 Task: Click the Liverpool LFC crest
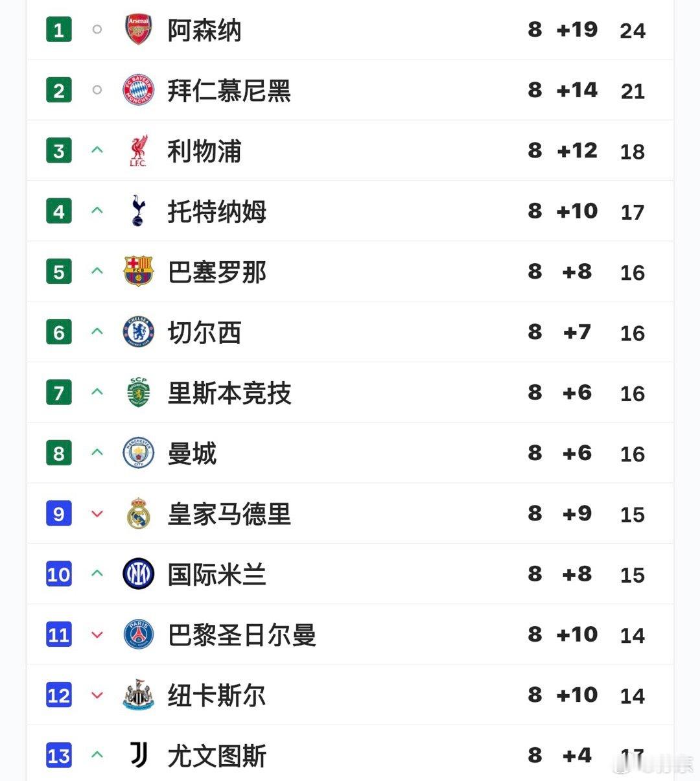point(138,151)
